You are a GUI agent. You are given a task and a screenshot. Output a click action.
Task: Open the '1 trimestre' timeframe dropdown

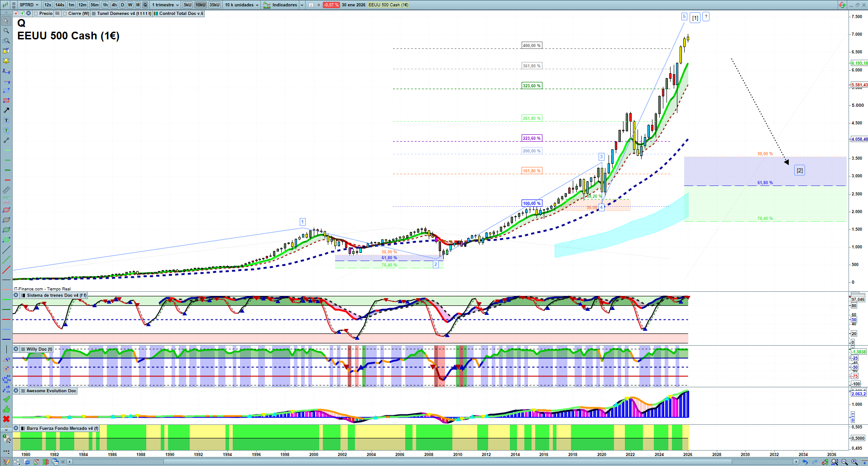[165, 5]
